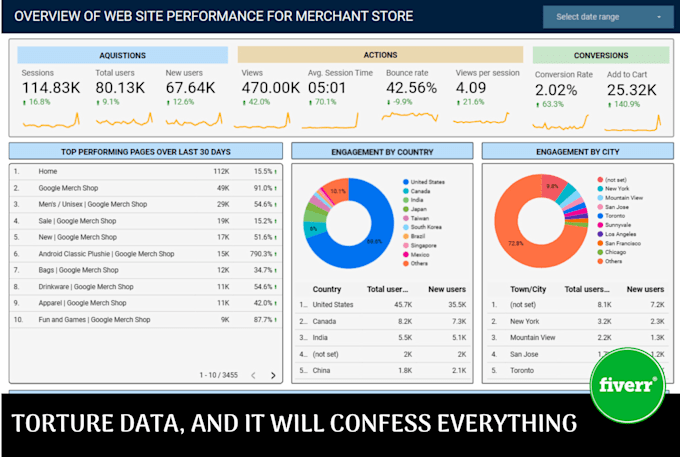680x457 pixels.
Task: Select the Conversion Rate 2.02% value
Action: 556,90
